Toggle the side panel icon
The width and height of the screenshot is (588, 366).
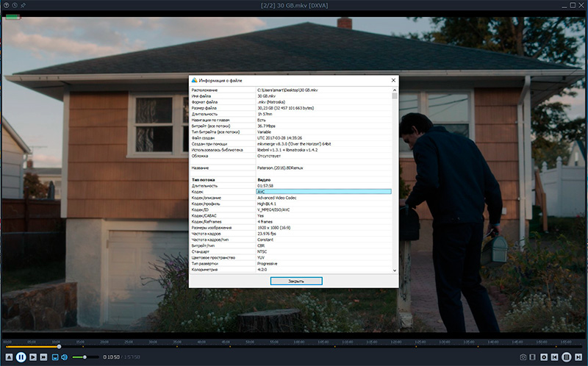click(x=534, y=356)
